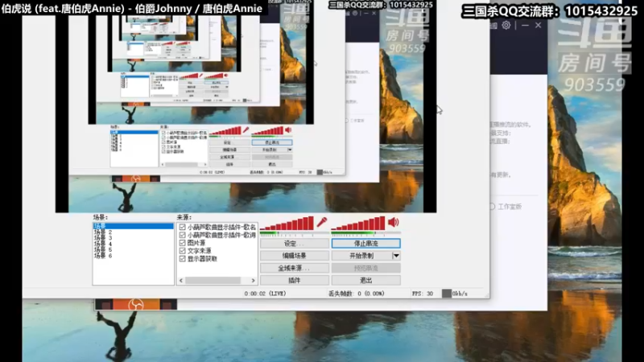The image size is (644, 362).
Task: Disable the 显示器获取 source checkbox
Action: [x=183, y=259]
